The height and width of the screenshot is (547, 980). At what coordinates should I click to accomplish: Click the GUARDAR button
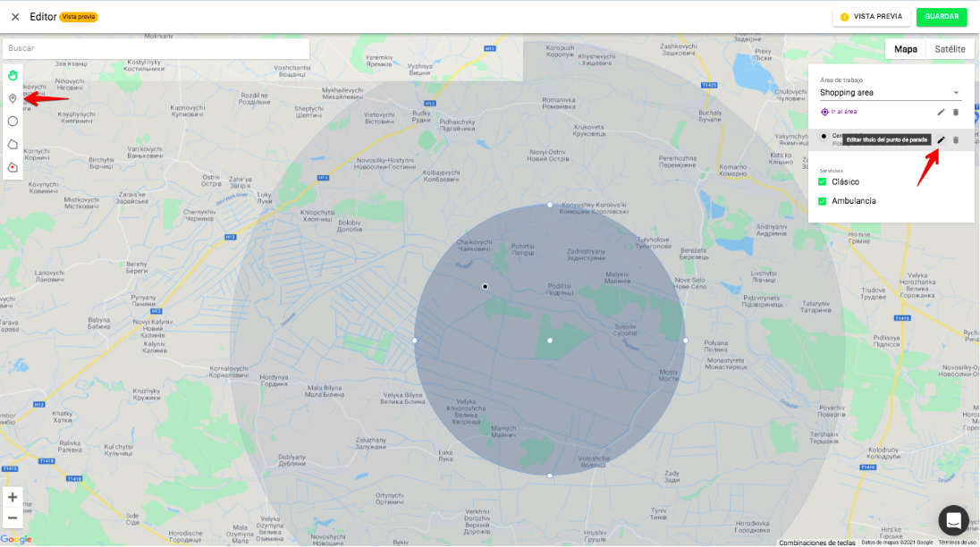click(942, 17)
